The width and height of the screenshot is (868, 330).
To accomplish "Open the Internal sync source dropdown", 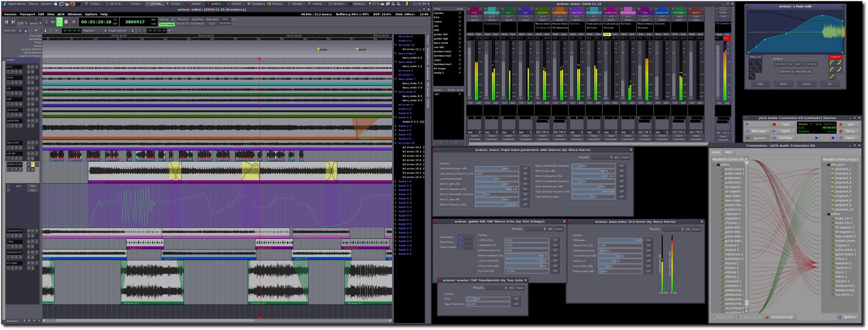I will [x=167, y=20].
